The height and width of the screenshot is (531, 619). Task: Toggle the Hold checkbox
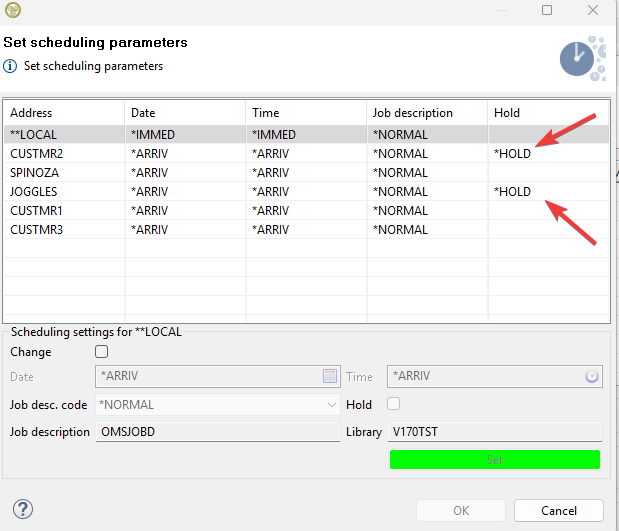point(393,404)
